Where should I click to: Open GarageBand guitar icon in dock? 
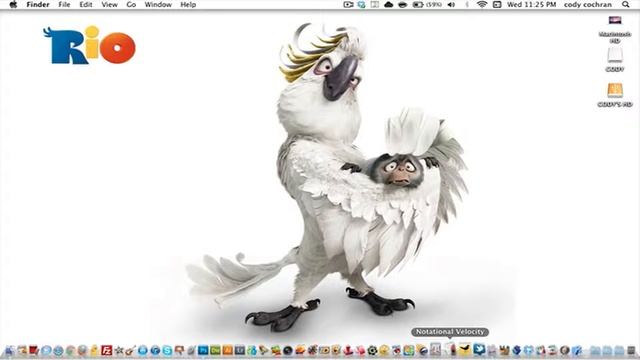(131, 350)
